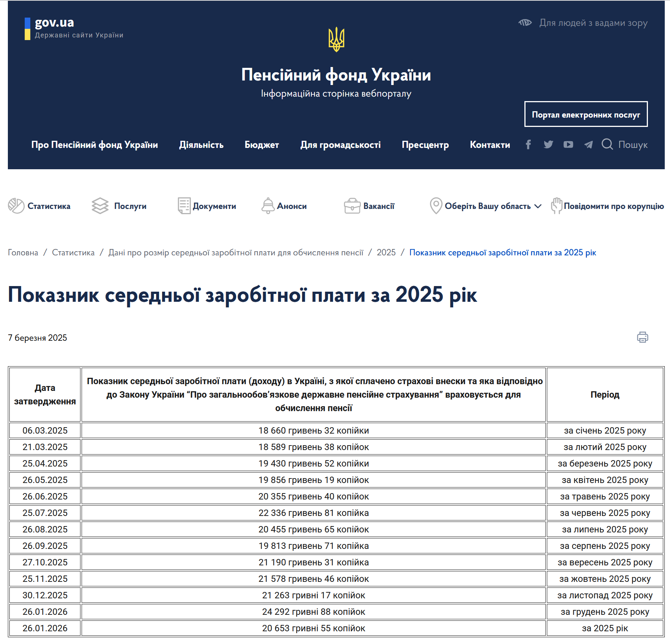The width and height of the screenshot is (670, 644).
Task: Open Статистика pie chart icon
Action: (x=16, y=206)
